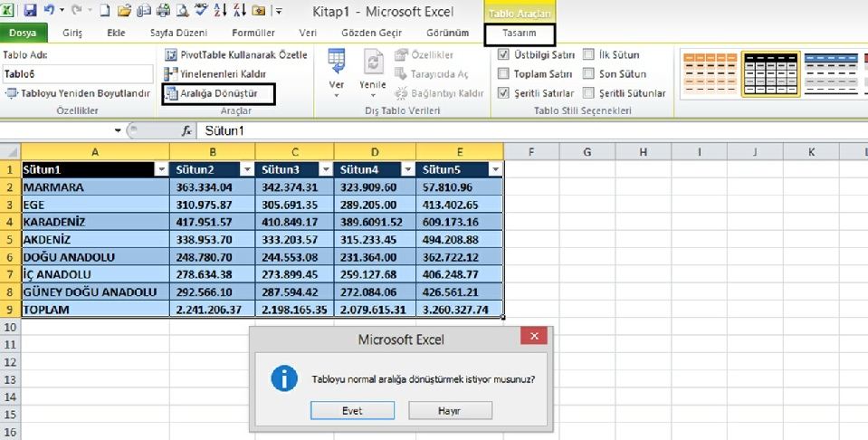Click the Save icon in quick access toolbar
Screen dimensions: 868x440
click(x=29, y=10)
